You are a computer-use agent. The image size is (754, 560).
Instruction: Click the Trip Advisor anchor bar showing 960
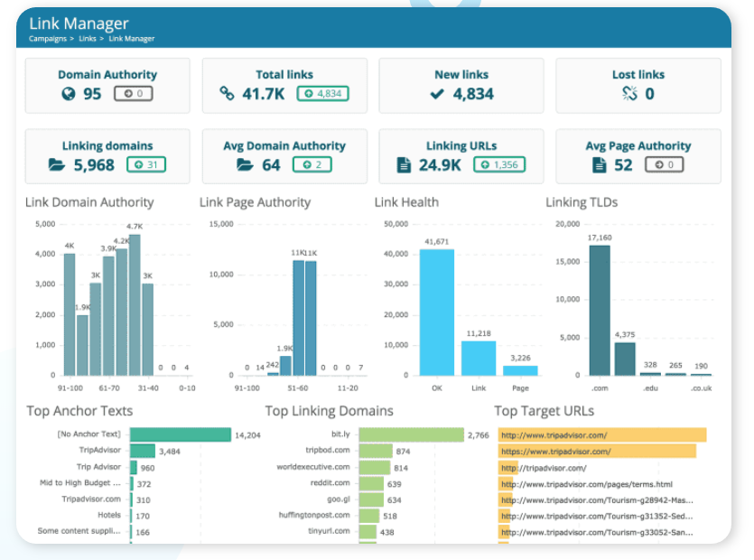[x=134, y=467]
